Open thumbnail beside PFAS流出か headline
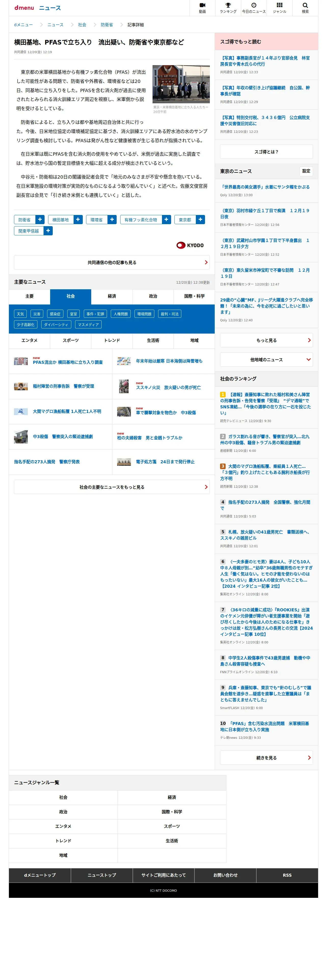327x980 pixels. tap(21, 361)
